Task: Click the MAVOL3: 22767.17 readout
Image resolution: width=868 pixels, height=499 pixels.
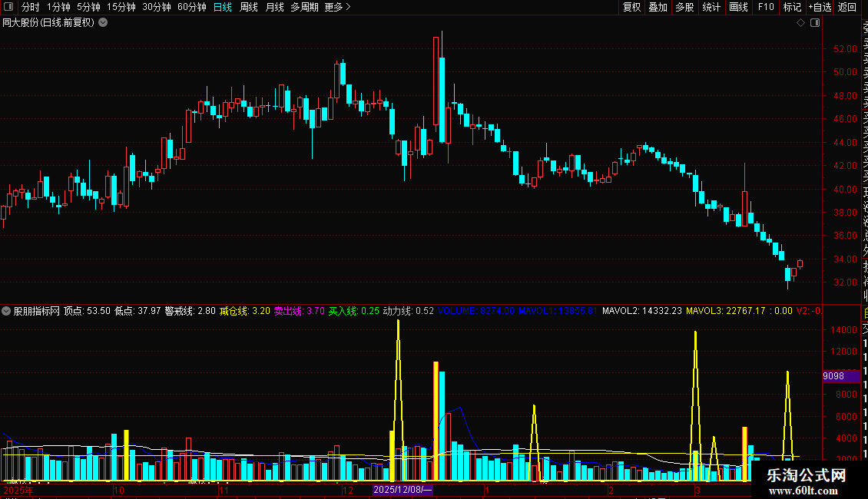Action: (726, 311)
